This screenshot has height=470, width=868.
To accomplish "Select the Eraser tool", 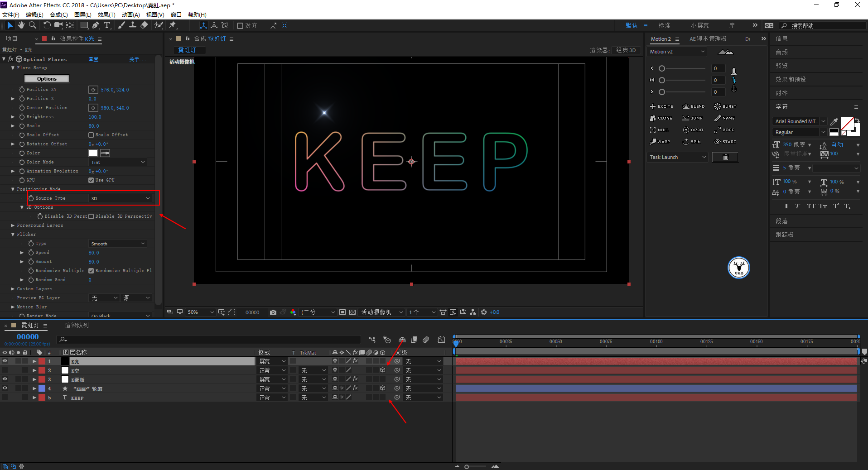I will 144,25.
